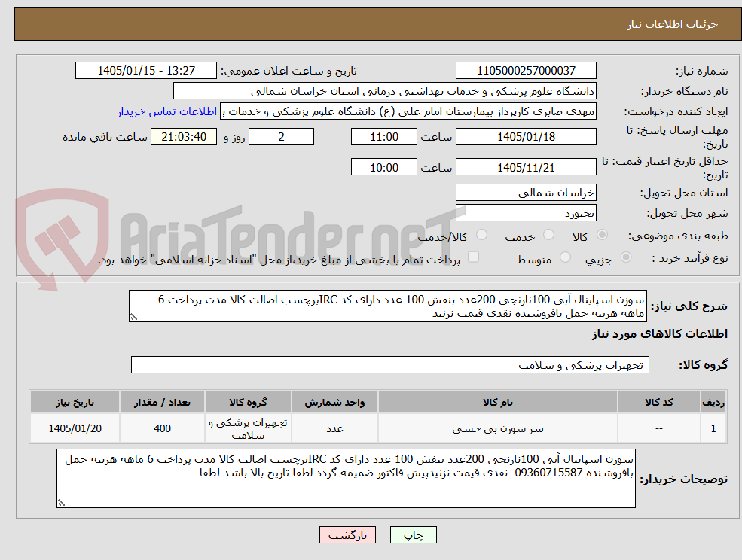Click the تعداد / مقدار column header
This screenshot has height=560, width=742.
pyautogui.click(x=162, y=402)
